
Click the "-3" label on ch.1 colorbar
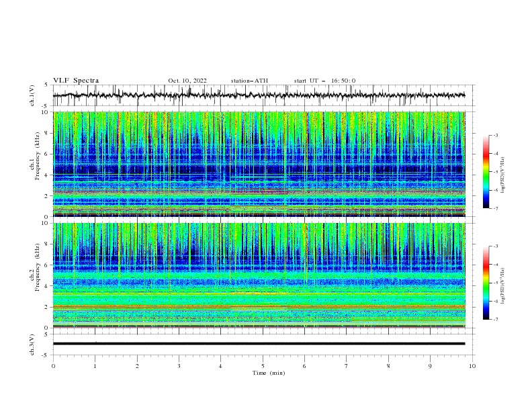point(496,135)
